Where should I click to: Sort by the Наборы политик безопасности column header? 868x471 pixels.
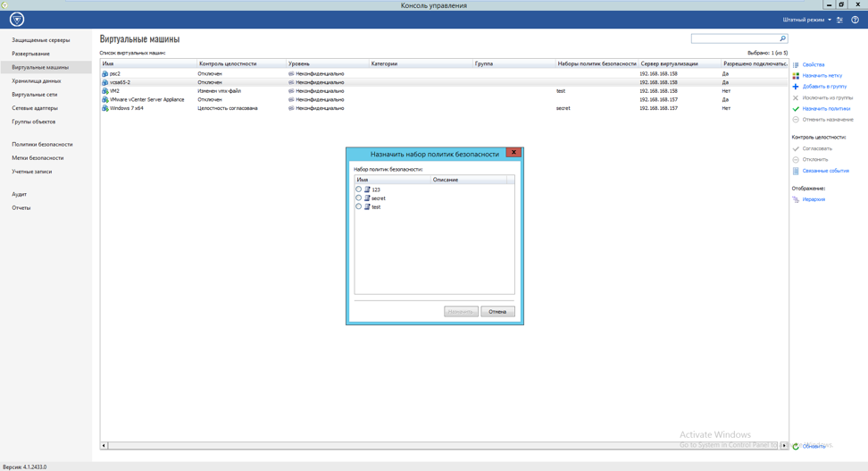pyautogui.click(x=597, y=63)
